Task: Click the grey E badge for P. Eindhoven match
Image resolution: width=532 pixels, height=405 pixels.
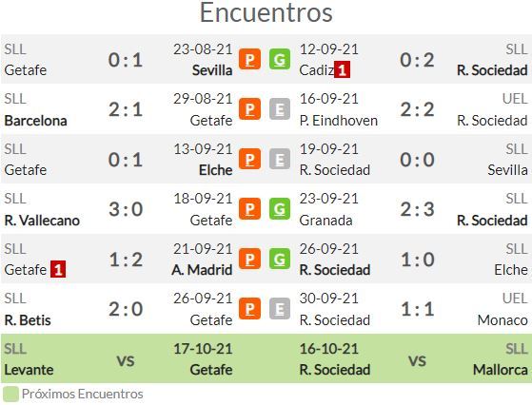Action: (280, 108)
